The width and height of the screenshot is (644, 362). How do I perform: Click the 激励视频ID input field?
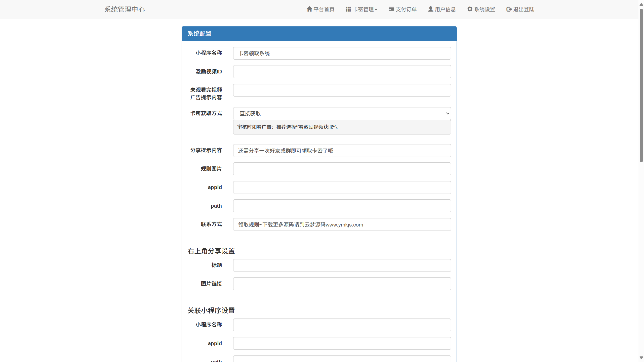point(342,72)
